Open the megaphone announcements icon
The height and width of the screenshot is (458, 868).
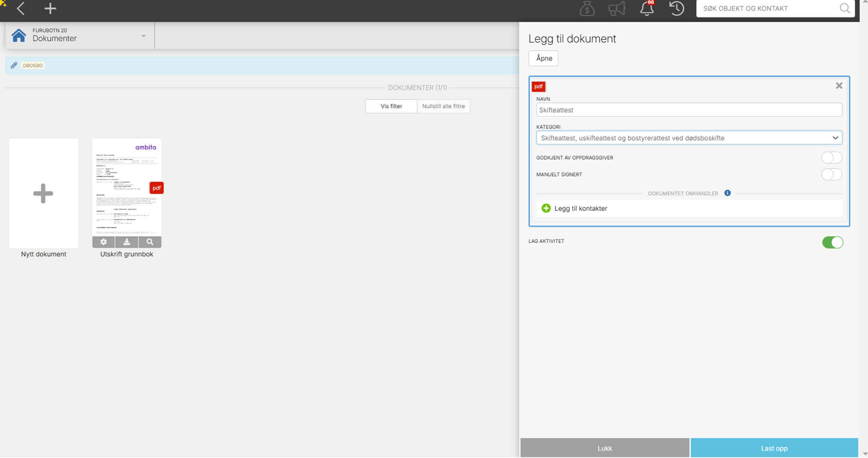(x=617, y=9)
